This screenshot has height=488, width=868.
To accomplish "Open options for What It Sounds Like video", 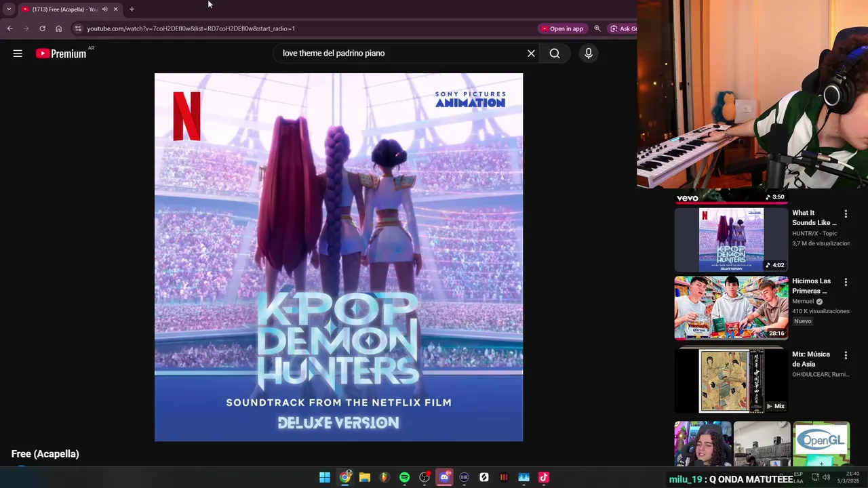I will (x=846, y=213).
